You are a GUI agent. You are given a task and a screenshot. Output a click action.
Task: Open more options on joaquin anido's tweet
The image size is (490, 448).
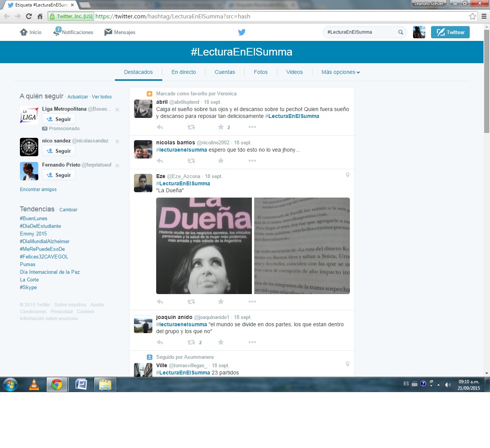[252, 342]
